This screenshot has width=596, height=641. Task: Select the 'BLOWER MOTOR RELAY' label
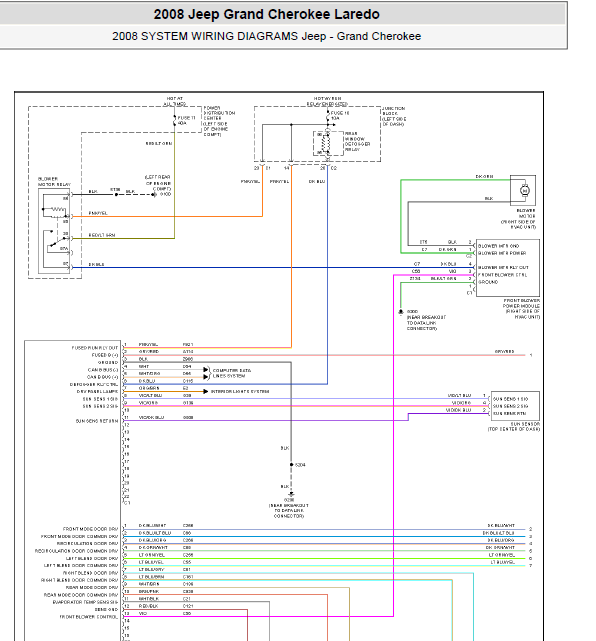[x=54, y=182]
